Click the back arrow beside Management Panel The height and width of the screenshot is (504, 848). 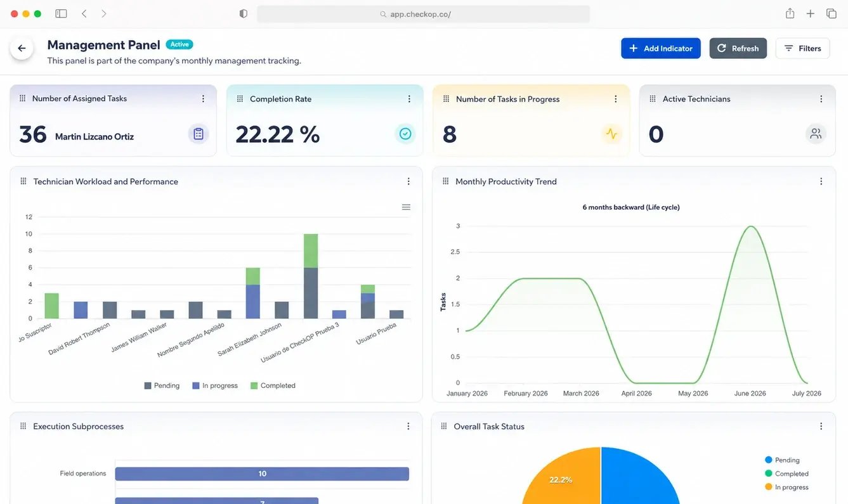pos(22,48)
